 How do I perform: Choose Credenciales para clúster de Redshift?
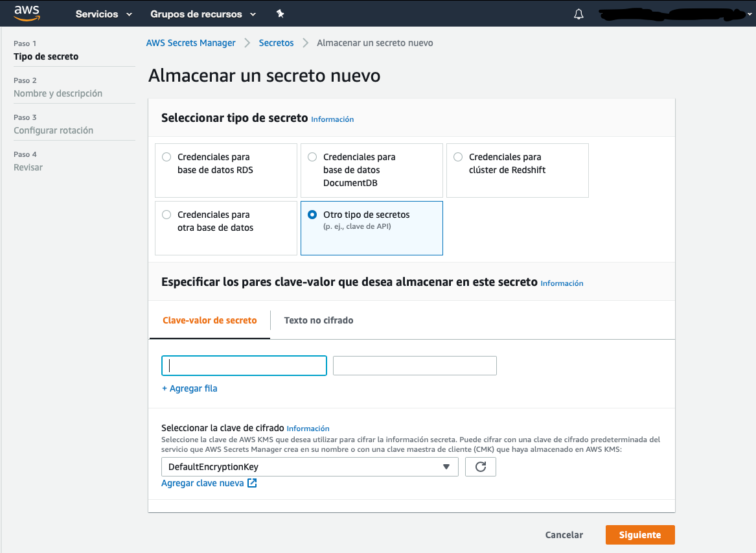coord(458,157)
